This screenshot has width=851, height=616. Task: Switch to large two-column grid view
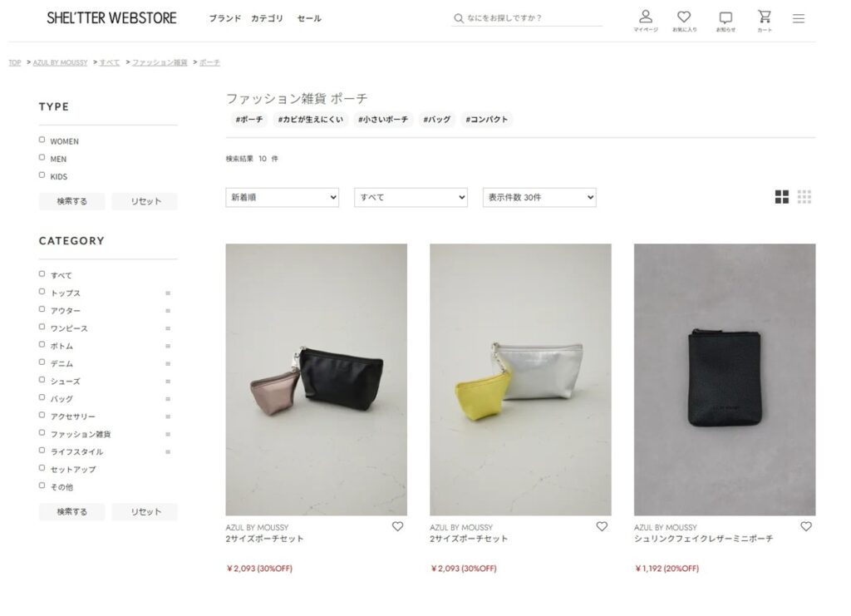781,197
